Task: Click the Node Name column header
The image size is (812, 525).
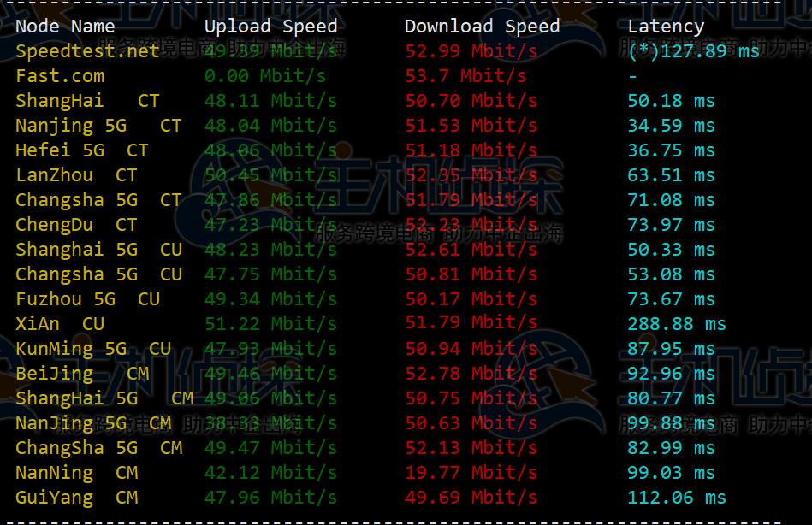Action: pyautogui.click(x=65, y=26)
